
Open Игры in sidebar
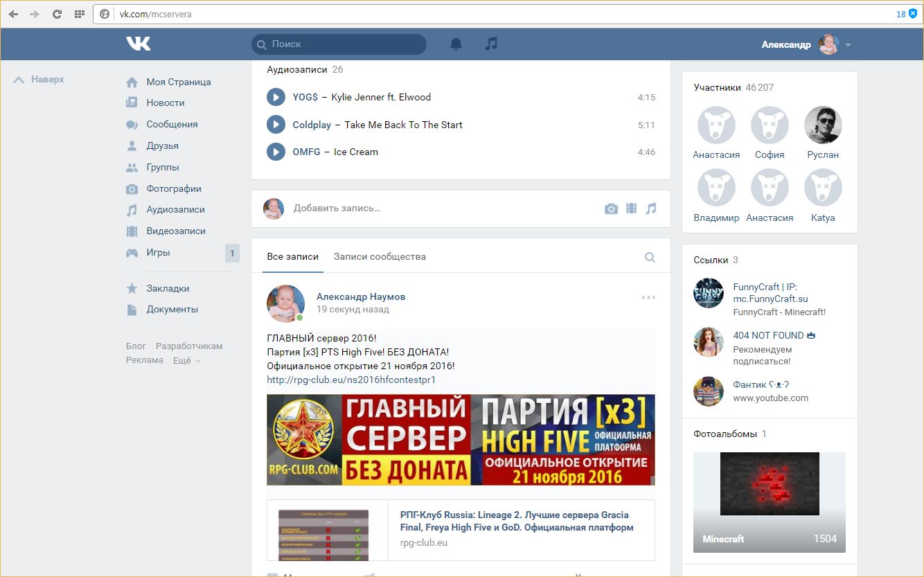click(x=158, y=253)
